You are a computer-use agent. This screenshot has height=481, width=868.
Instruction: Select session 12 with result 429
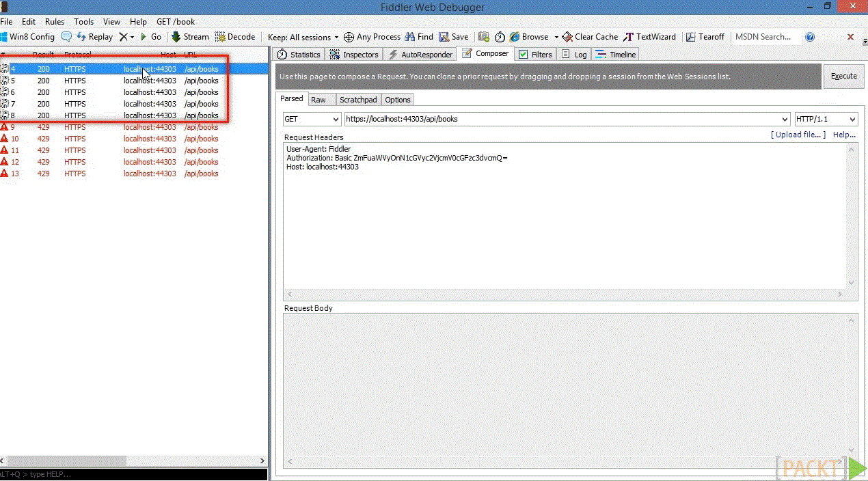pos(134,162)
